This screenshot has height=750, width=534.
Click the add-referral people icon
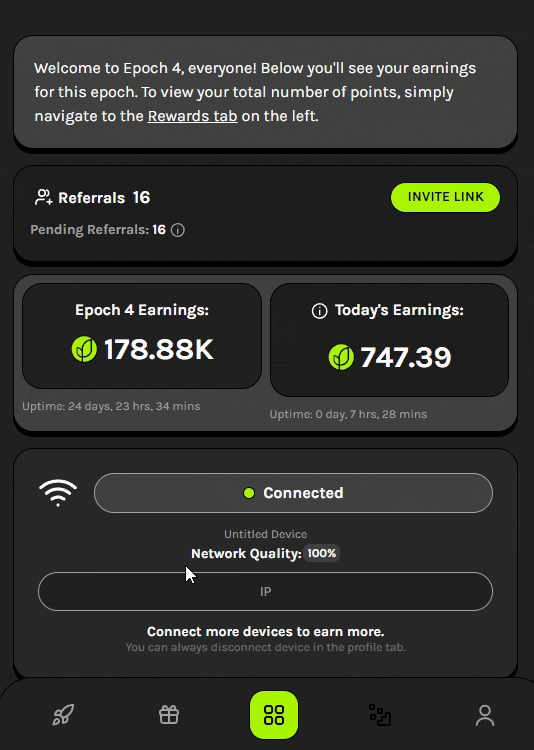(44, 197)
